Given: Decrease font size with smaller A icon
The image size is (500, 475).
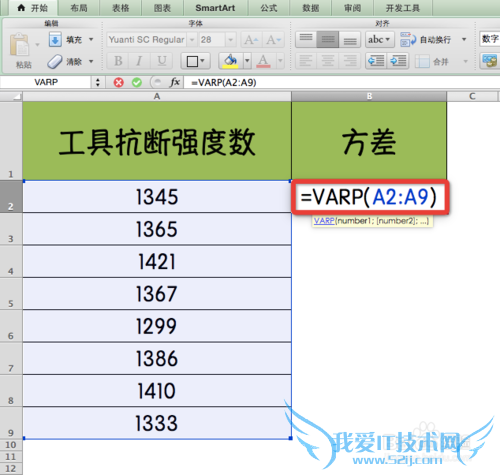Looking at the screenshot, I should [x=273, y=40].
